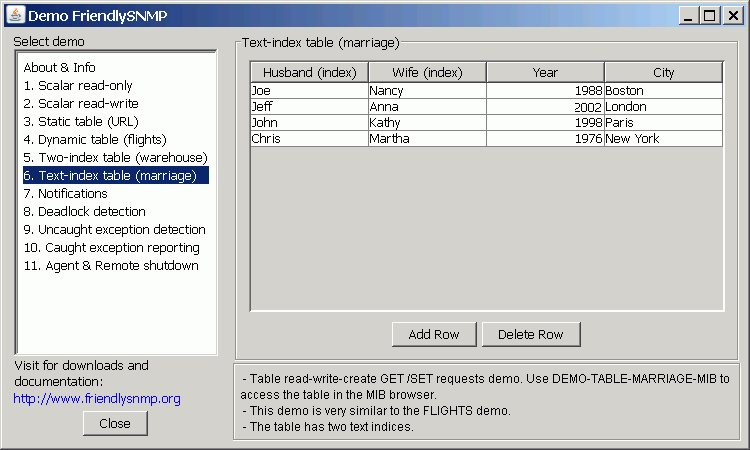Click Husband (index) column header
The width and height of the screenshot is (750, 450).
point(309,72)
